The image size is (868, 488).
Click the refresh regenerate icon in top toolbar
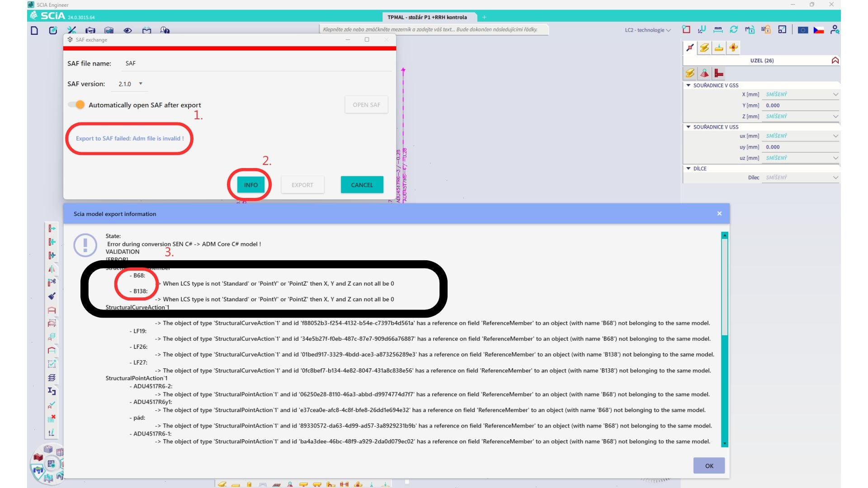tap(733, 30)
